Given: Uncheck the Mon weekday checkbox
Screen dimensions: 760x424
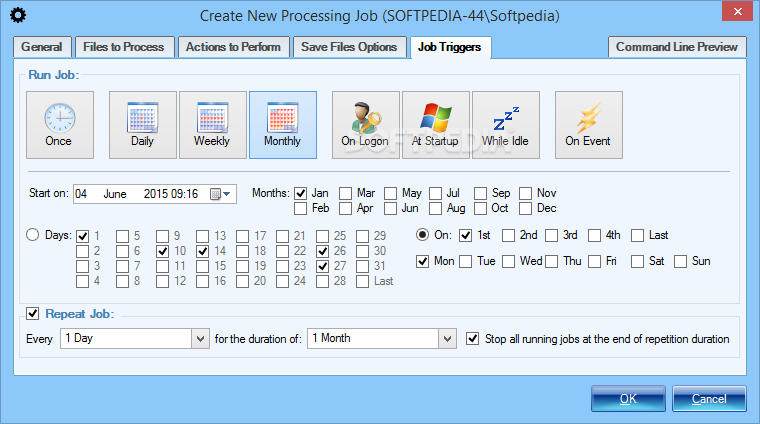Looking at the screenshot, I should (x=422, y=261).
